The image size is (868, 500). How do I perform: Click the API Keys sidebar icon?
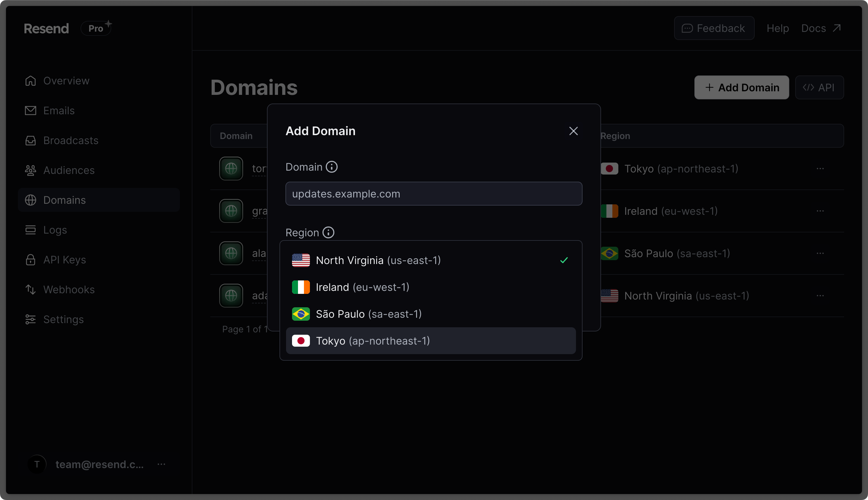pos(30,260)
